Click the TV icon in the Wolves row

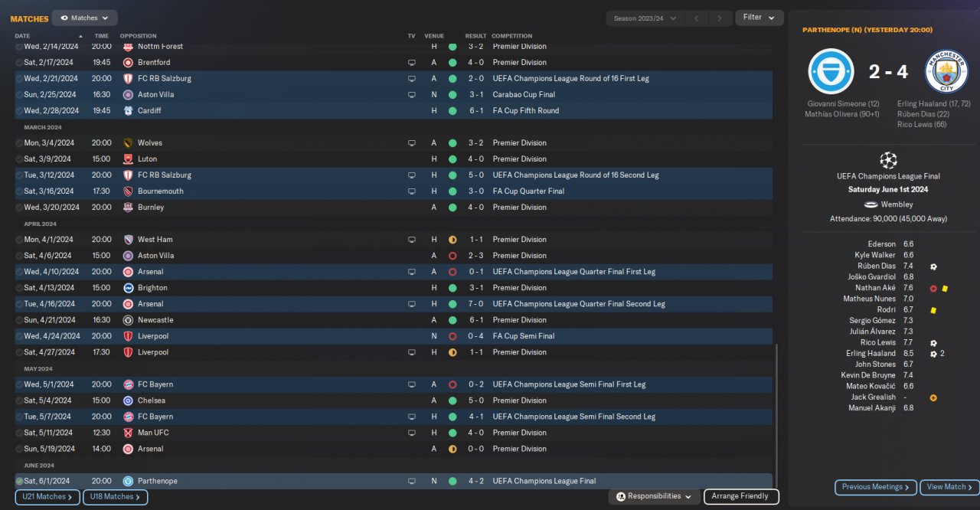pos(412,142)
